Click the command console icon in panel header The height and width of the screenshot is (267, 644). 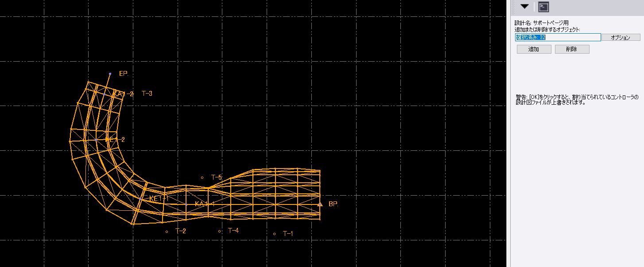tap(544, 7)
